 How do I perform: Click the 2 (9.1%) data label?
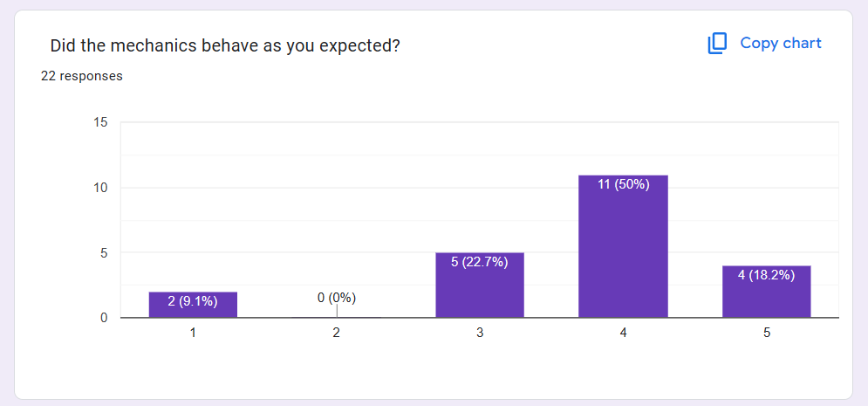(193, 301)
